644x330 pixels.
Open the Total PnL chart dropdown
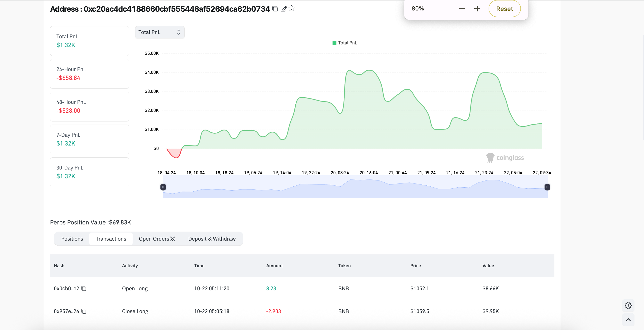coord(160,32)
